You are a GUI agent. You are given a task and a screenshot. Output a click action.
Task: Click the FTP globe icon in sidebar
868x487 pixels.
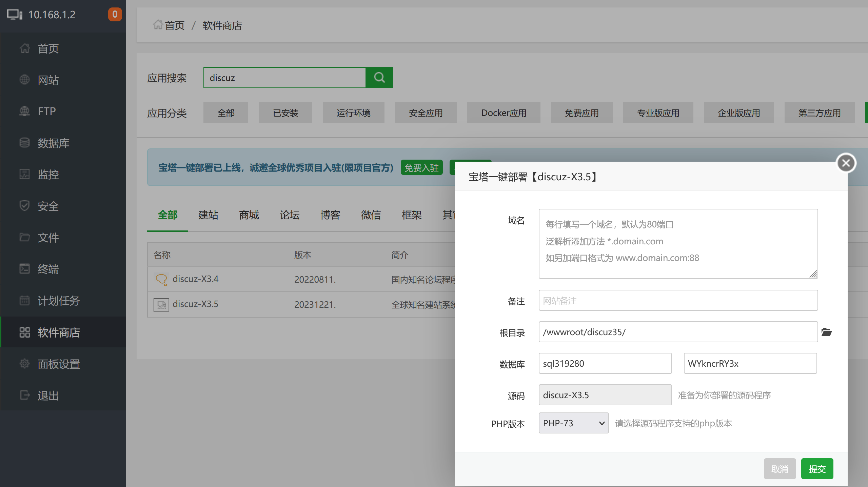tap(24, 111)
